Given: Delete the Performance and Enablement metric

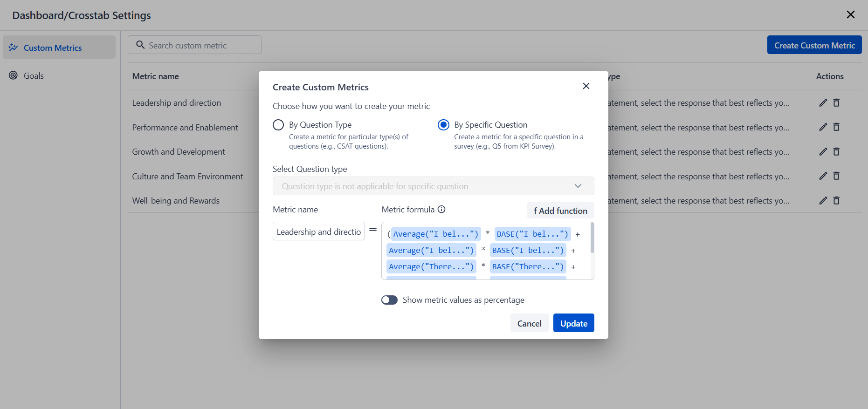Looking at the screenshot, I should (836, 127).
